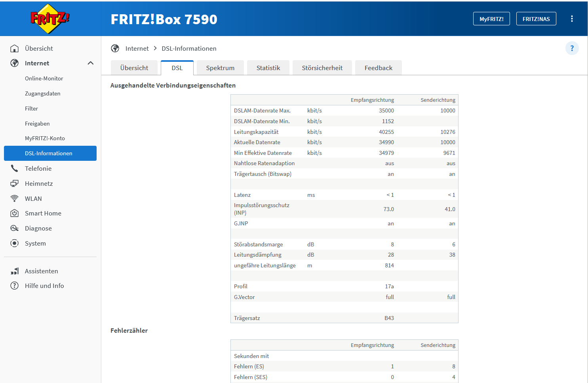Viewport: 588px width, 383px height.
Task: Click DSL-Informationen breadcrumb text
Action: click(x=189, y=48)
